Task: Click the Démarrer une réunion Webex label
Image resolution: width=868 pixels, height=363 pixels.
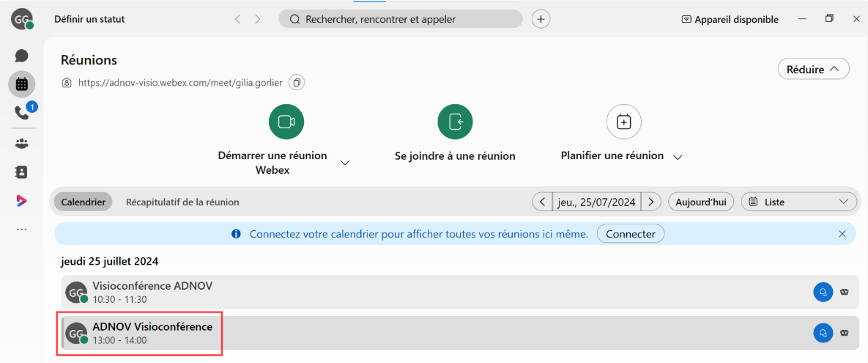Action: tap(272, 163)
